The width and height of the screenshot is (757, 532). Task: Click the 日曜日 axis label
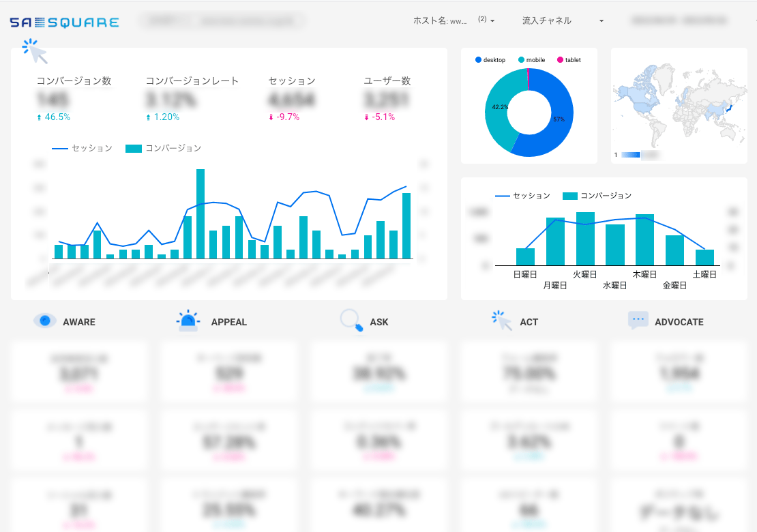[x=524, y=274]
